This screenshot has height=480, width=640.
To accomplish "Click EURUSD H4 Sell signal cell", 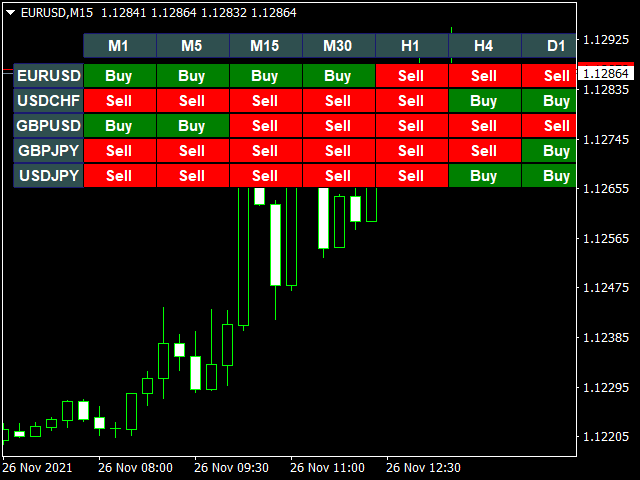I will coord(485,76).
